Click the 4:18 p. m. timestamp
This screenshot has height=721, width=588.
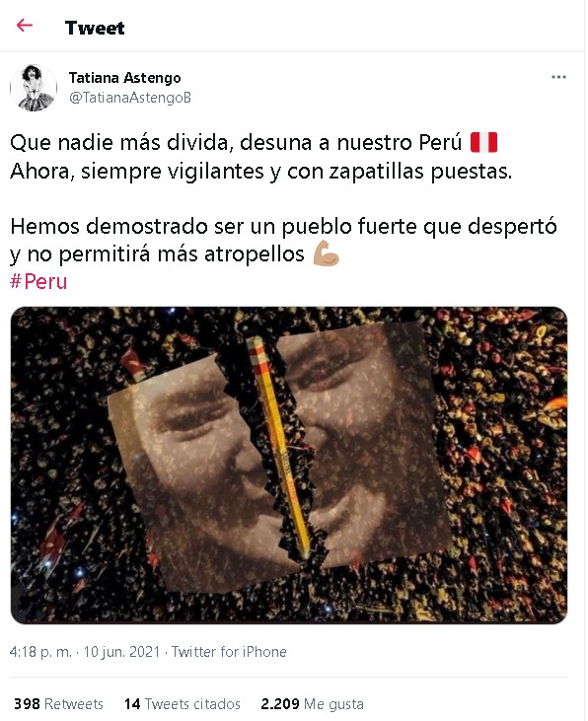click(40, 652)
